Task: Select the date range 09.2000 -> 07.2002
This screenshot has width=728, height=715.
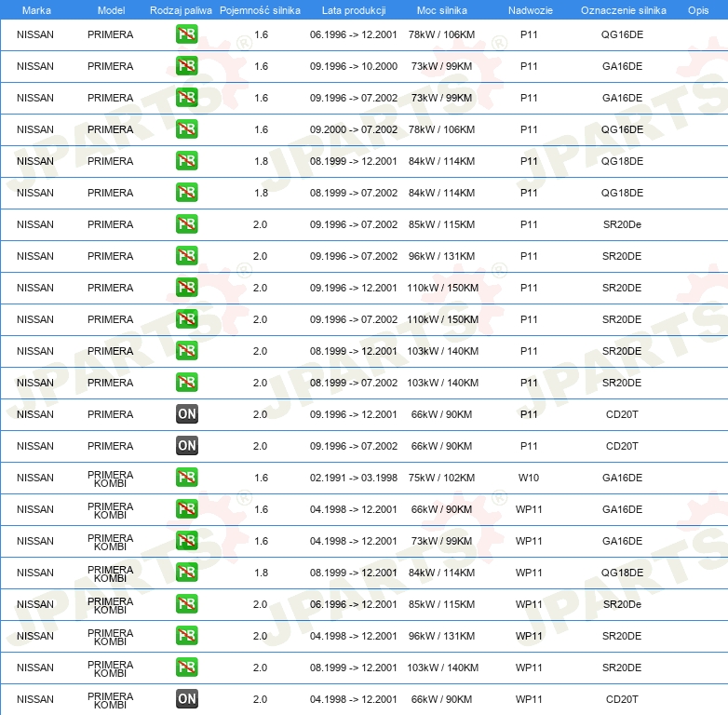Action: point(354,129)
